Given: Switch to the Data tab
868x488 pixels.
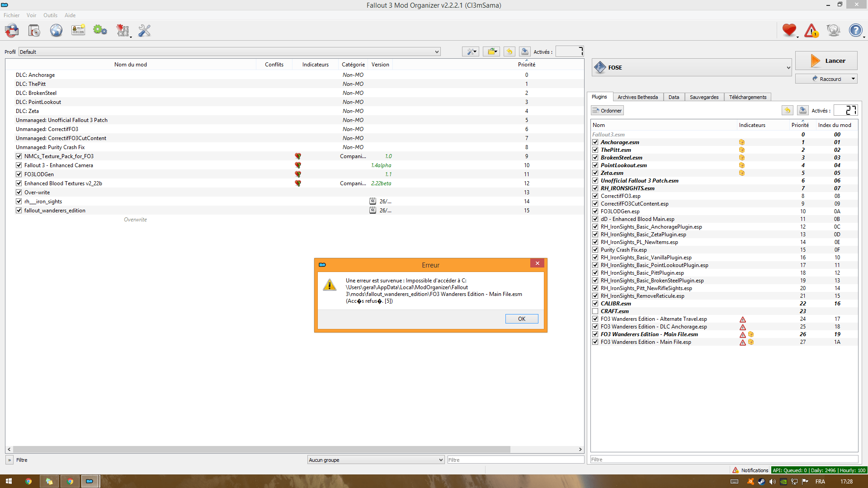Looking at the screenshot, I should (x=674, y=97).
